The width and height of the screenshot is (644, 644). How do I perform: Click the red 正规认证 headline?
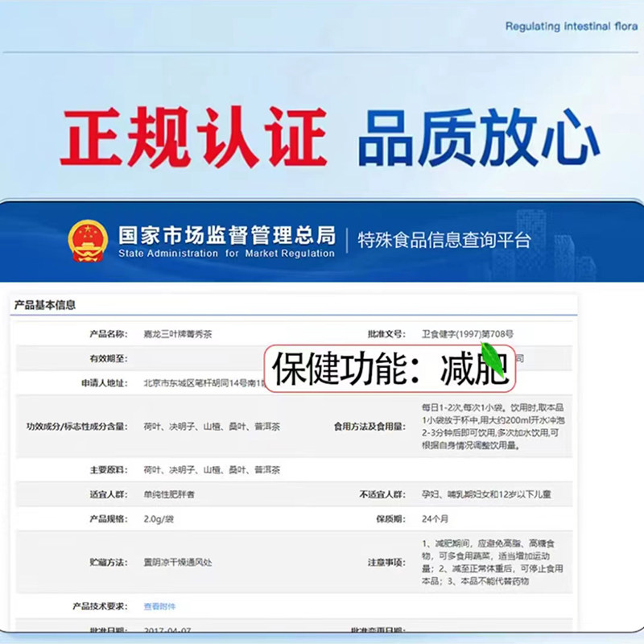(193, 136)
